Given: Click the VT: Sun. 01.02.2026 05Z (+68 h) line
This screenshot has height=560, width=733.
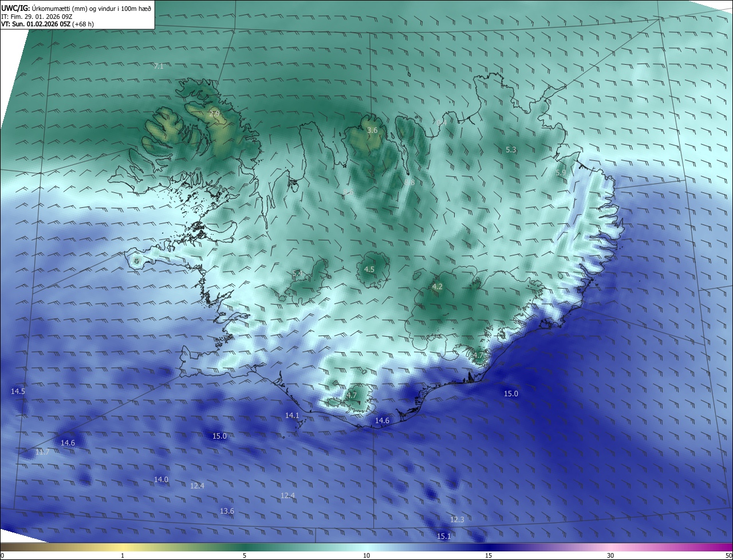Looking at the screenshot, I should tap(48, 25).
